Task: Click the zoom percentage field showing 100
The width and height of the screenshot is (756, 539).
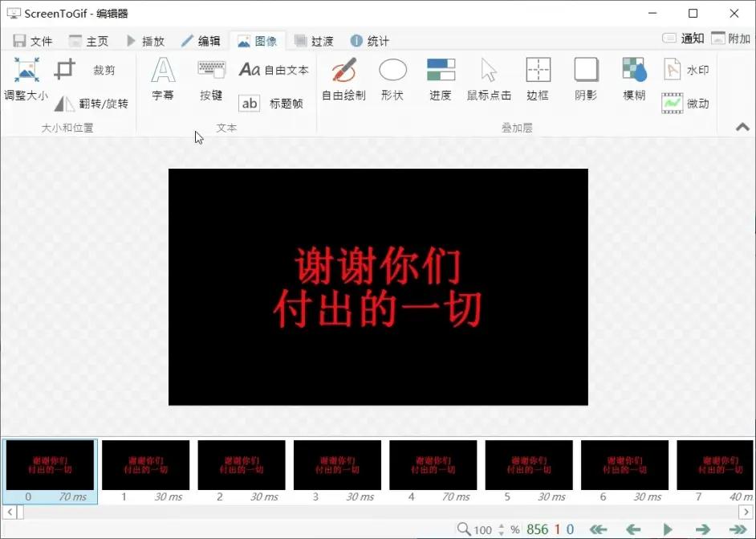Action: coord(483,530)
